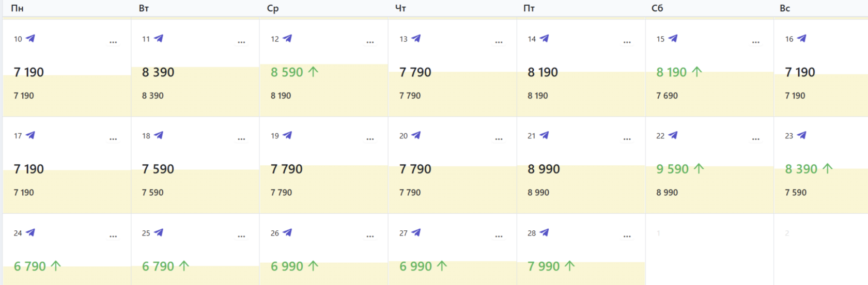Click the paper plane icon on day 10

31,38
